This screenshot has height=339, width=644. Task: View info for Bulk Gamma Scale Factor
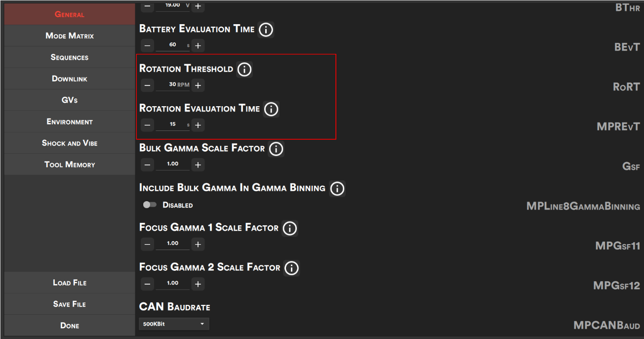tap(276, 149)
